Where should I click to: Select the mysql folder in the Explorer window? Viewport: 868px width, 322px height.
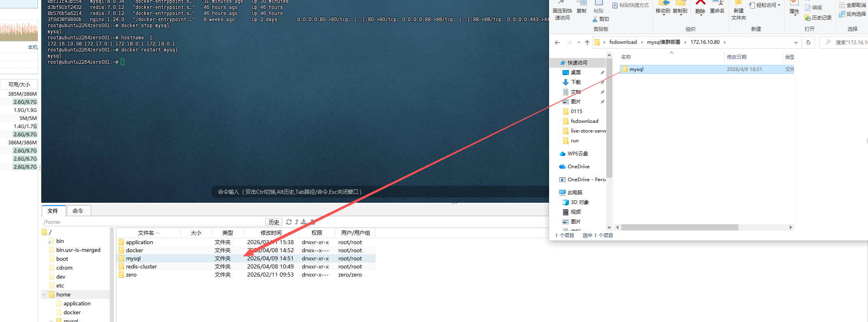pos(707,69)
